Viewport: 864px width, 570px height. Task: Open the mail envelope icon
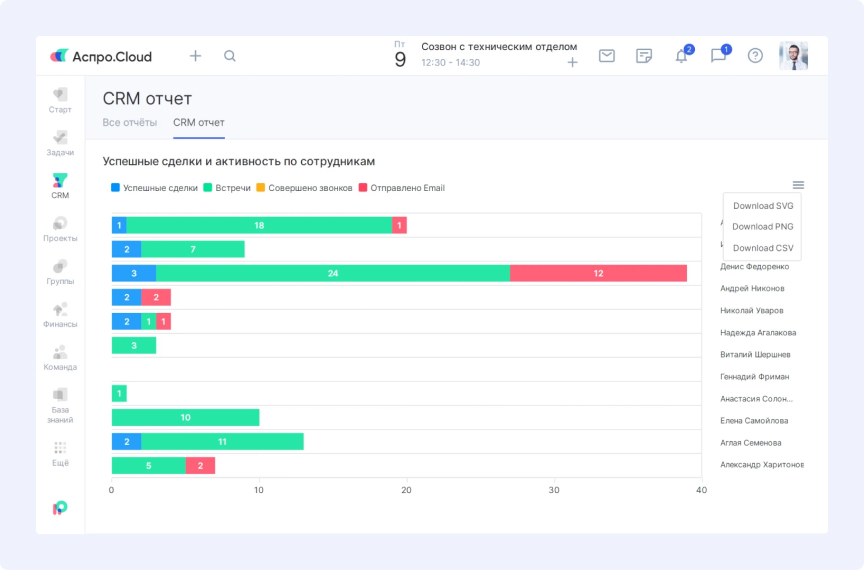pos(607,56)
